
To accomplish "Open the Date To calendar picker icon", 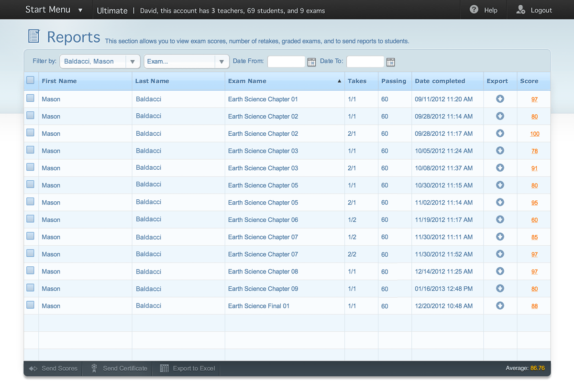I will [390, 62].
